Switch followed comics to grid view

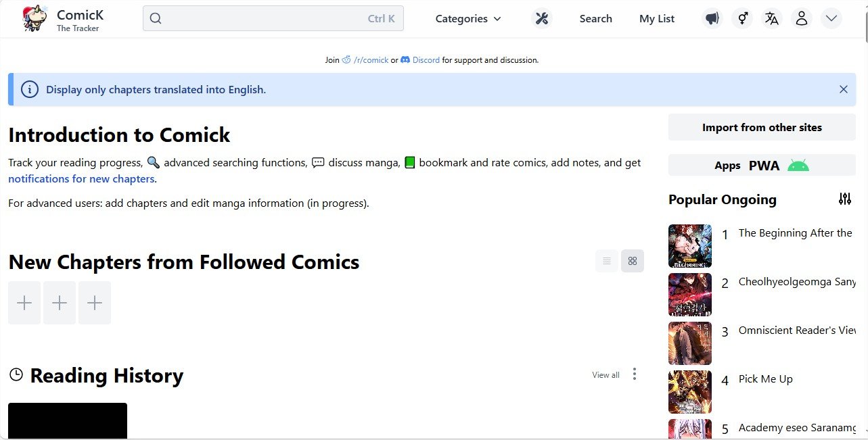click(x=633, y=261)
